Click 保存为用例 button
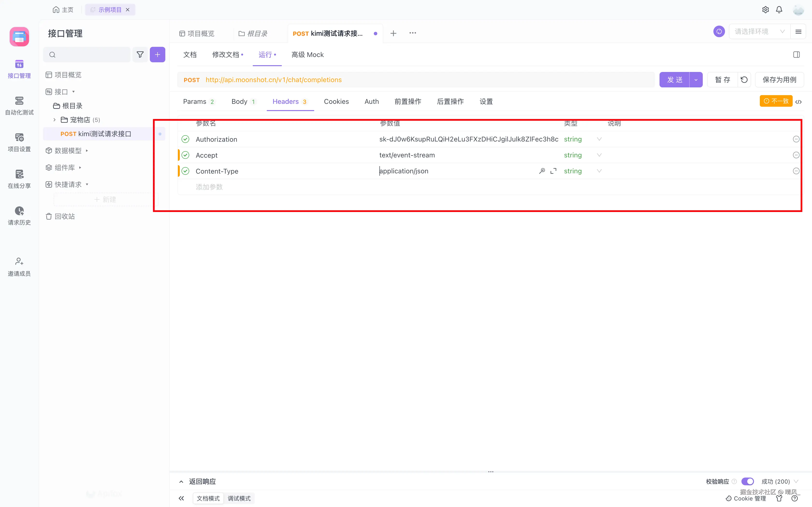The image size is (812, 507). (779, 80)
